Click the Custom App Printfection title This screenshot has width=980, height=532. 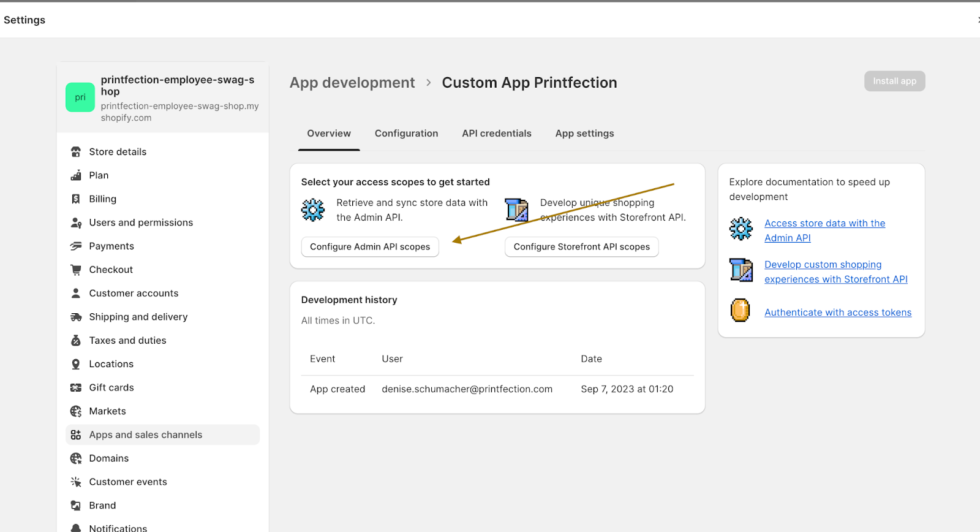point(530,83)
